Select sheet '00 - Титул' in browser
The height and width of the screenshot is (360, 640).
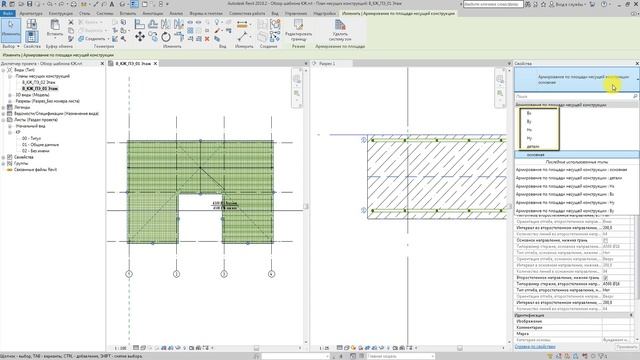coord(31,139)
